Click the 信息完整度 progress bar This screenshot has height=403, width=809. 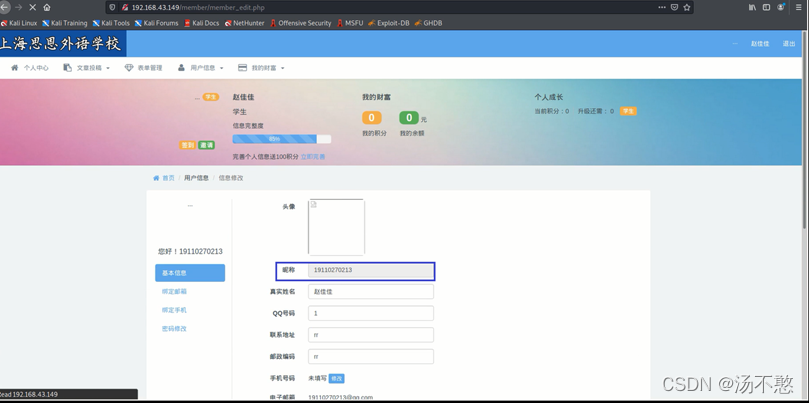(282, 139)
